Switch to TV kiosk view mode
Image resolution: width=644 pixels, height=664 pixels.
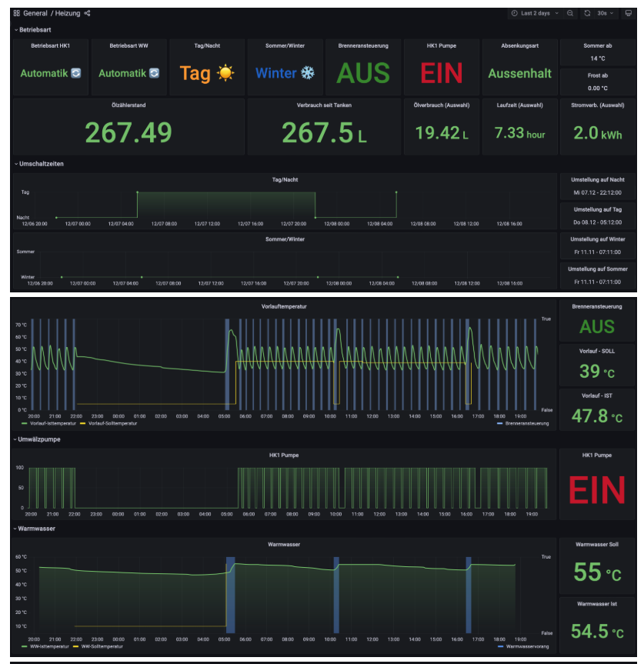click(x=629, y=13)
